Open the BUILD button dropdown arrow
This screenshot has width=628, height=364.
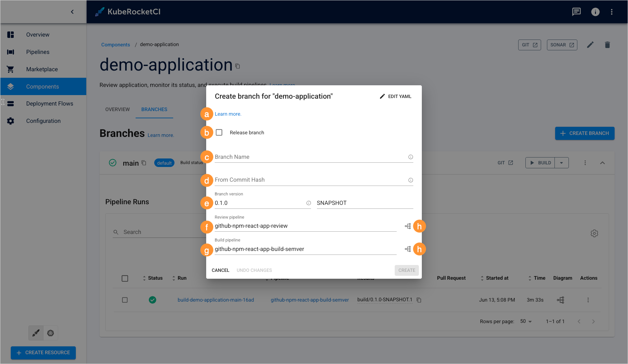(x=562, y=163)
